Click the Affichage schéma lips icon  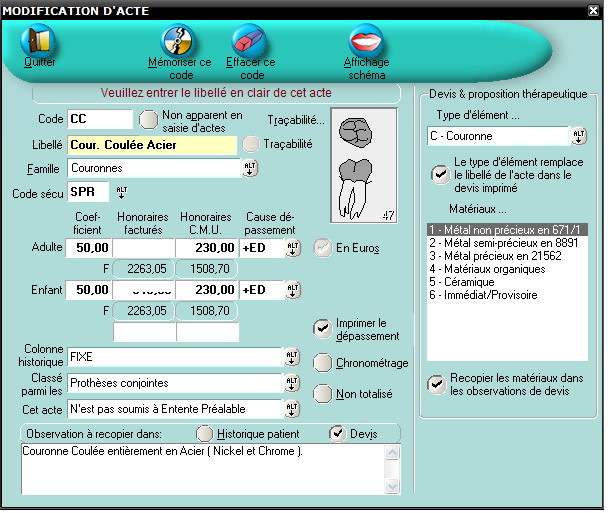[367, 41]
